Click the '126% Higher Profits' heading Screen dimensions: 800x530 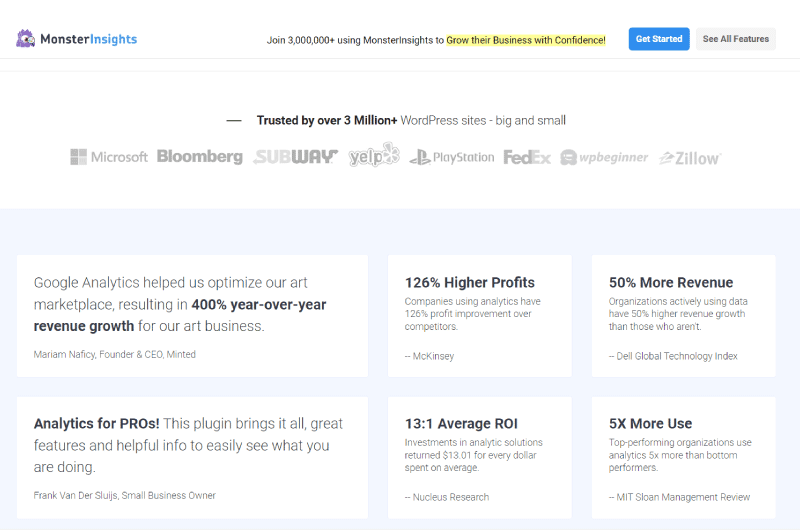[x=469, y=282]
